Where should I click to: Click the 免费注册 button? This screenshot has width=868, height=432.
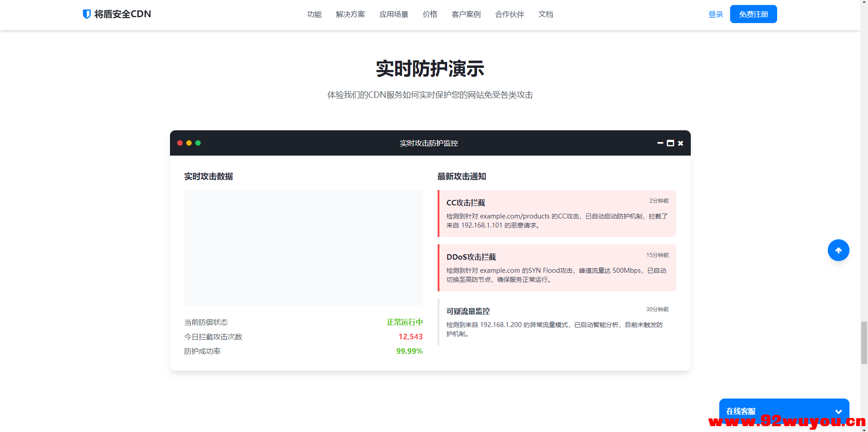click(753, 14)
